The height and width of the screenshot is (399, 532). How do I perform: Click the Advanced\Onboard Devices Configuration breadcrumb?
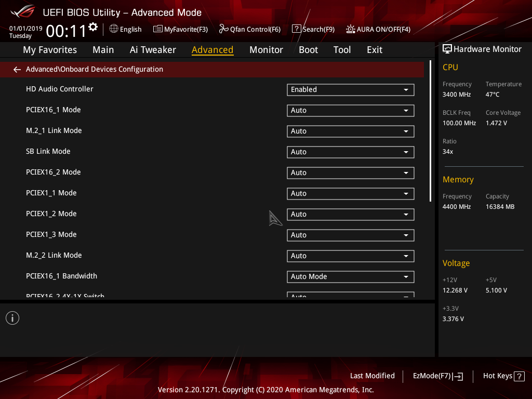(x=95, y=69)
